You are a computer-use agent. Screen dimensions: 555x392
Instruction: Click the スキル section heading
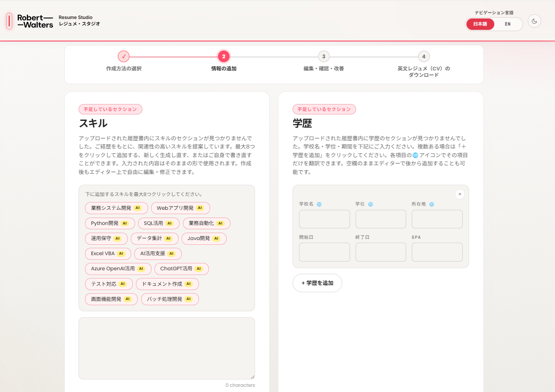[93, 123]
